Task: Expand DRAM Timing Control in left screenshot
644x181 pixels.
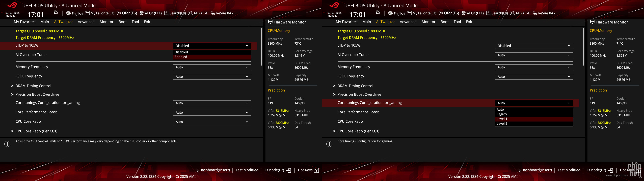Action: tap(33, 86)
